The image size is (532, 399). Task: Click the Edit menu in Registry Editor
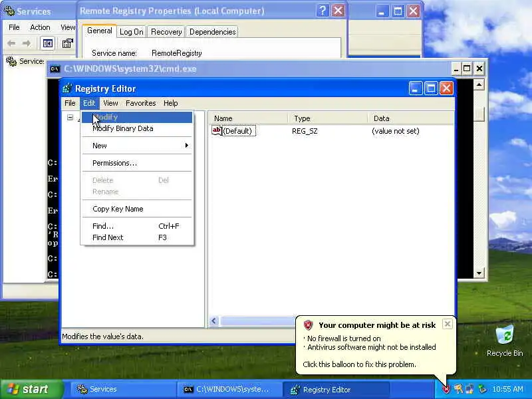click(x=89, y=103)
